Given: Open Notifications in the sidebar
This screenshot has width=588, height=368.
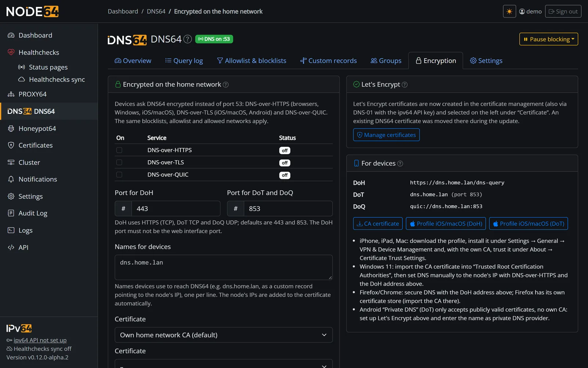Looking at the screenshot, I should 49,179.
